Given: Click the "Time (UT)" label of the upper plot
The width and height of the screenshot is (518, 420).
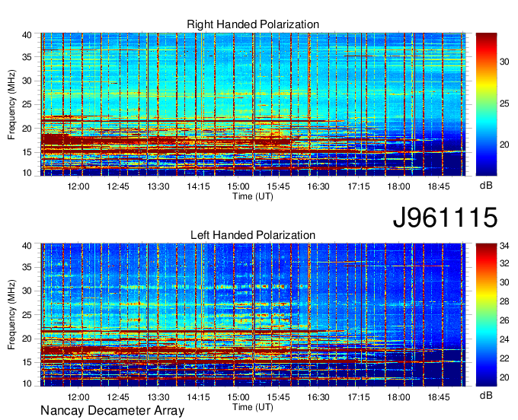Looking at the screenshot, I should 253,196.
